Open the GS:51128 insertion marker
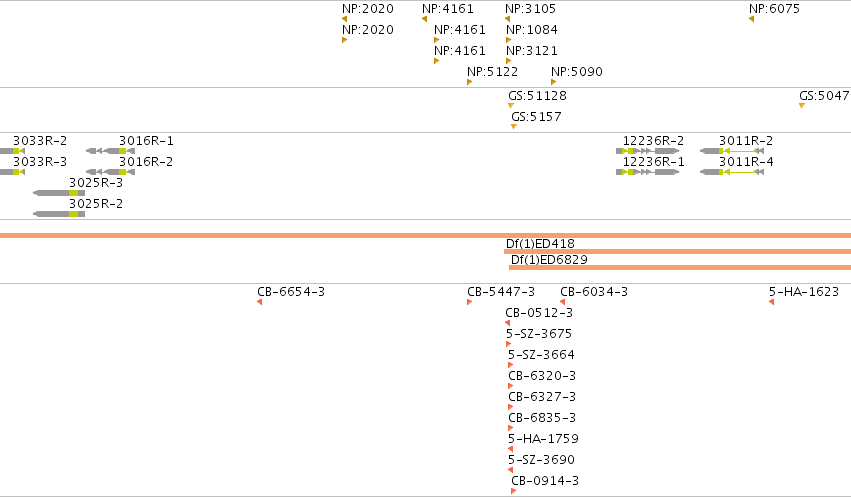The height and width of the screenshot is (497, 851). (x=511, y=105)
